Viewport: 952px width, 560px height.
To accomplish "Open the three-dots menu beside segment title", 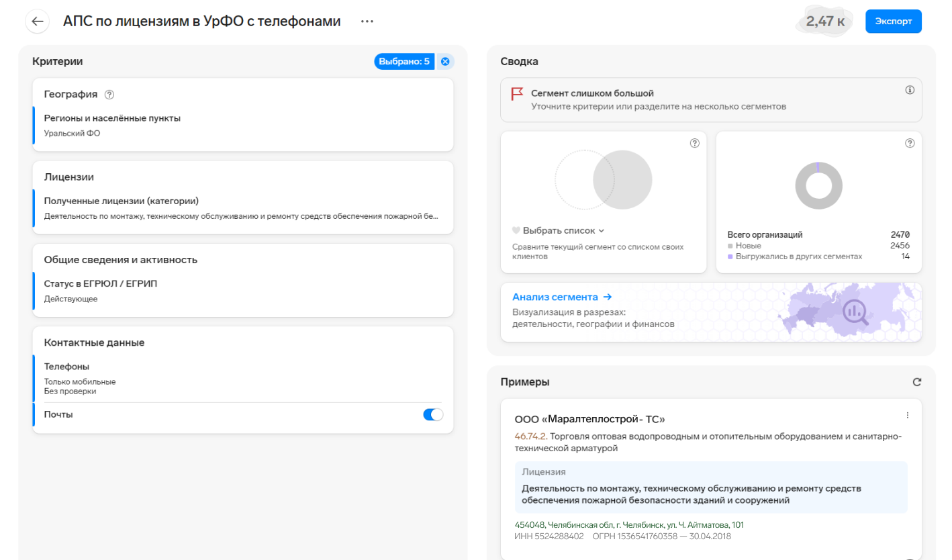I will tap(367, 21).
